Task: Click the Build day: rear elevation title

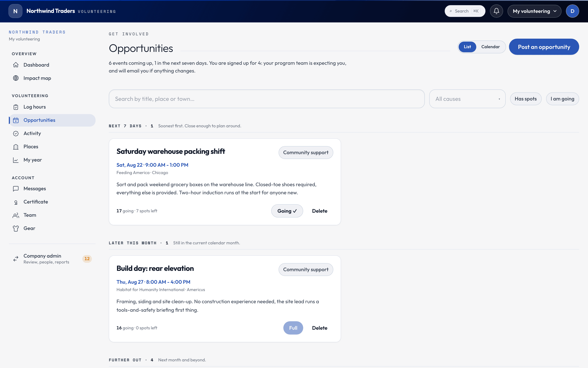Action: point(155,268)
